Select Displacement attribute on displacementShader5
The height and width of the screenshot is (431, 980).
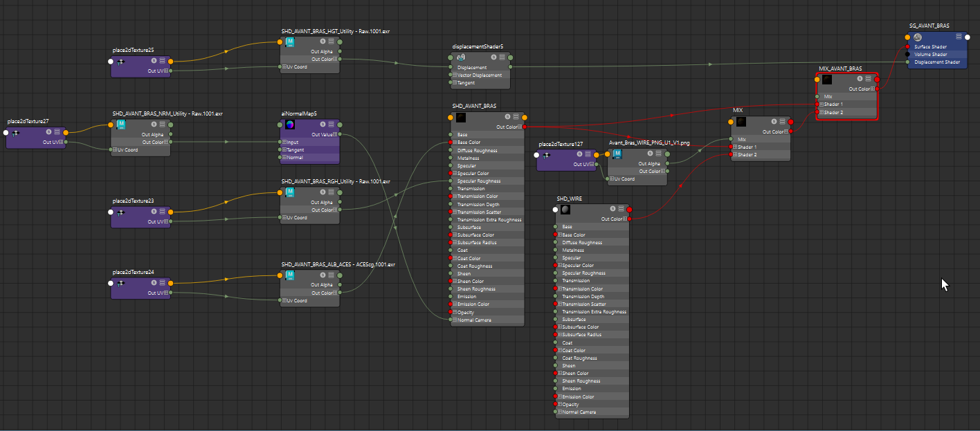481,68
